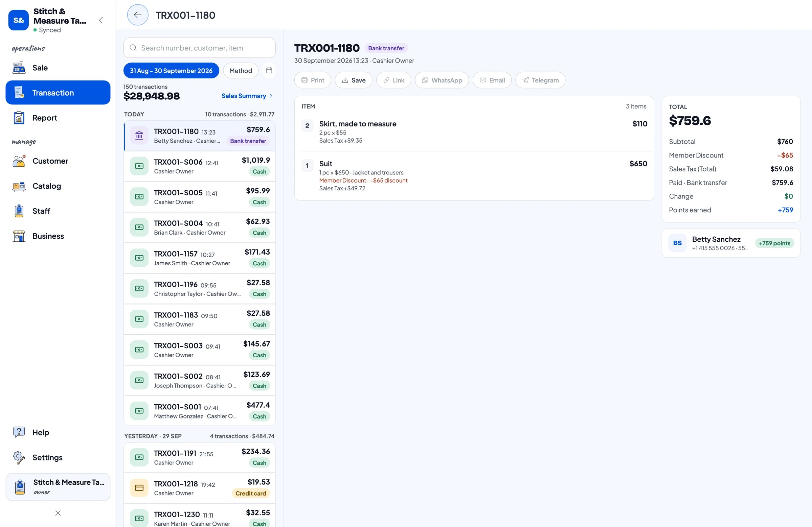This screenshot has width=812, height=527.
Task: Change the 31 Aug – 30 September date range
Action: pos(171,71)
